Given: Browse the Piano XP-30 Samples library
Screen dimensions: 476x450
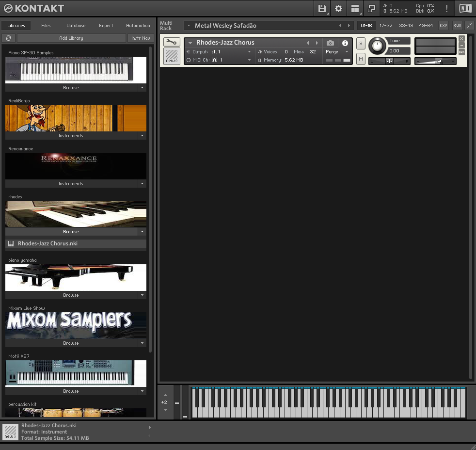Looking at the screenshot, I should point(71,87).
